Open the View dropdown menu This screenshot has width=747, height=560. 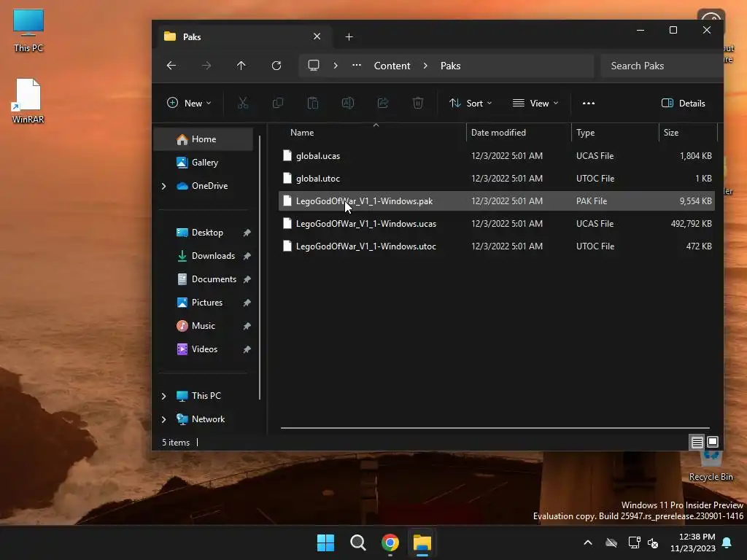(x=535, y=104)
